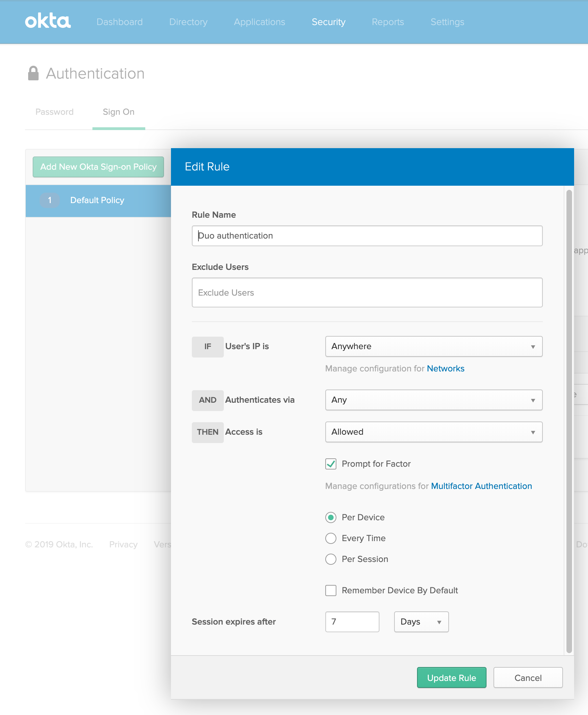
Task: Uncheck Prompt for Factor
Action: pyautogui.click(x=330, y=464)
